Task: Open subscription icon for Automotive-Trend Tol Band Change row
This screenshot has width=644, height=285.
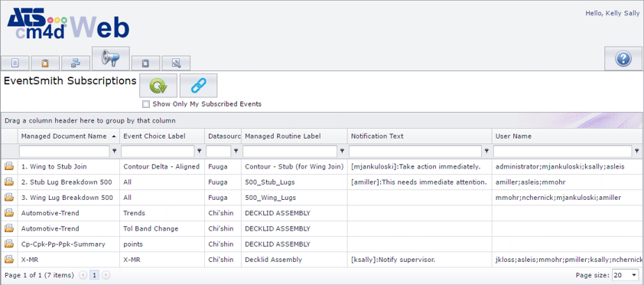Action: pyautogui.click(x=9, y=228)
